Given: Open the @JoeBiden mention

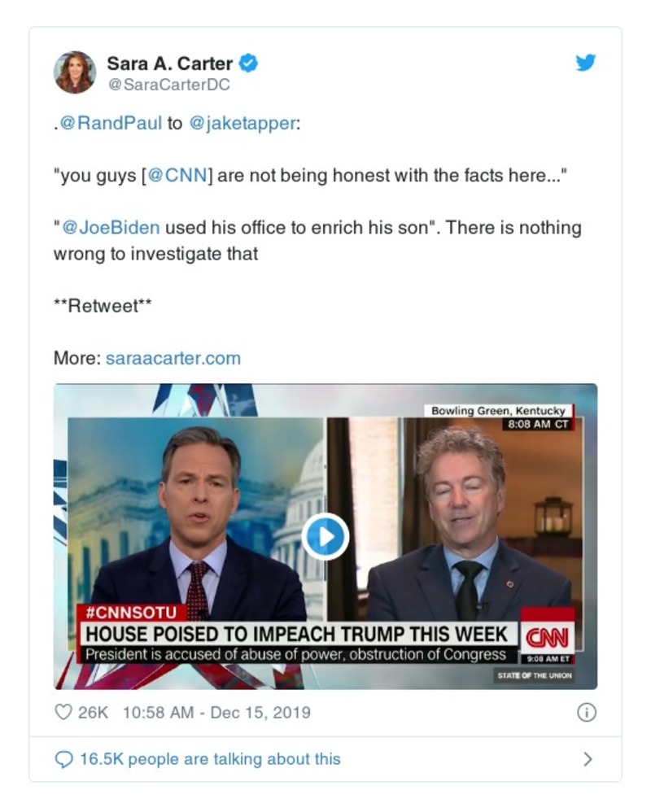Looking at the screenshot, I should [x=111, y=228].
